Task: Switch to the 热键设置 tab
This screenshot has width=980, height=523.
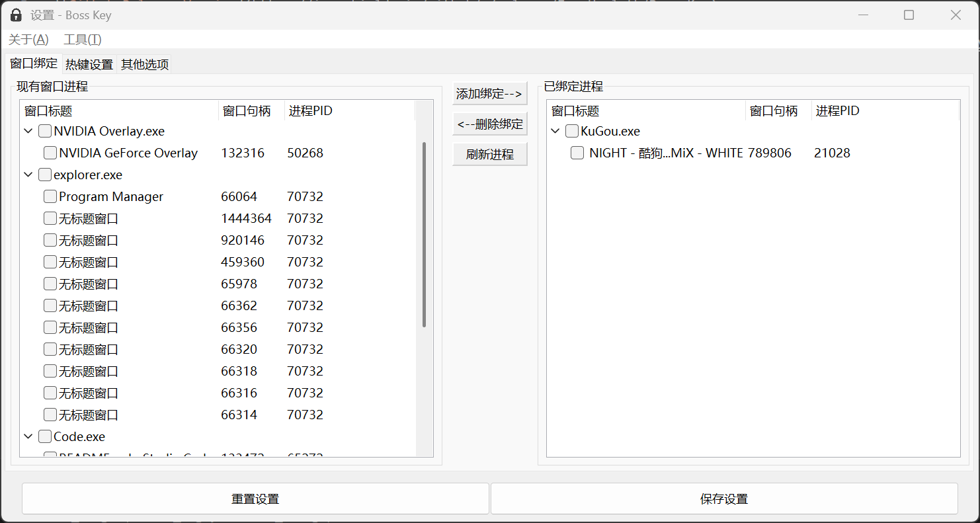Action: (x=89, y=64)
